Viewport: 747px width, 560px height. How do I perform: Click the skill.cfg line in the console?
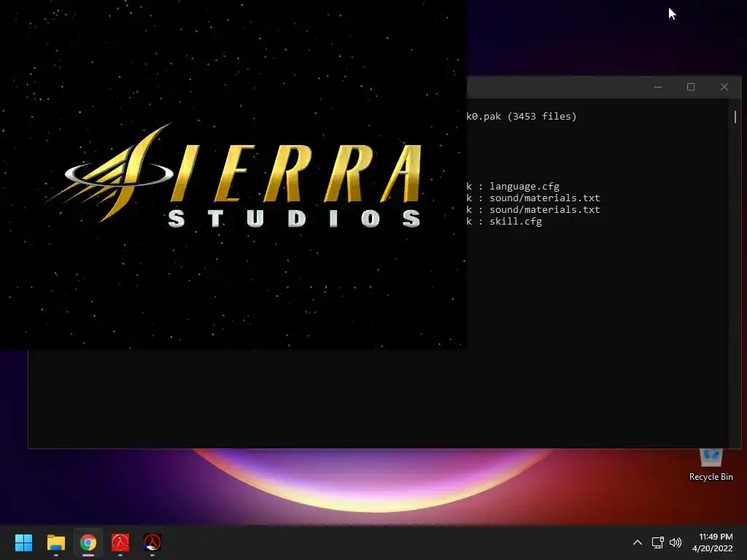tap(504, 222)
